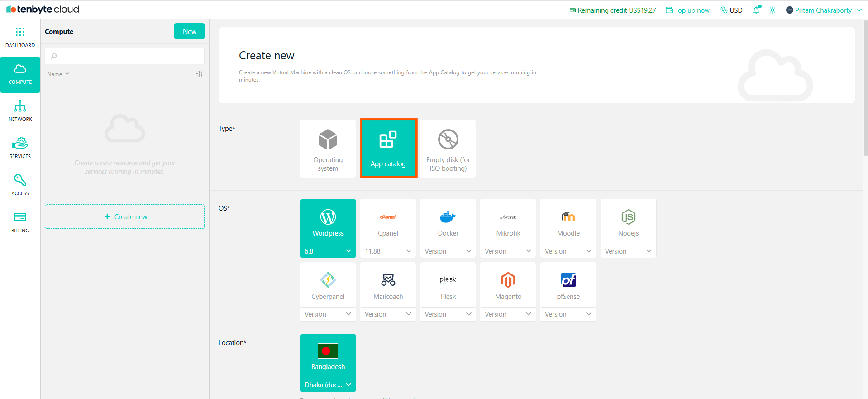
Task: Click the pfSense logo icon
Action: coord(568,280)
